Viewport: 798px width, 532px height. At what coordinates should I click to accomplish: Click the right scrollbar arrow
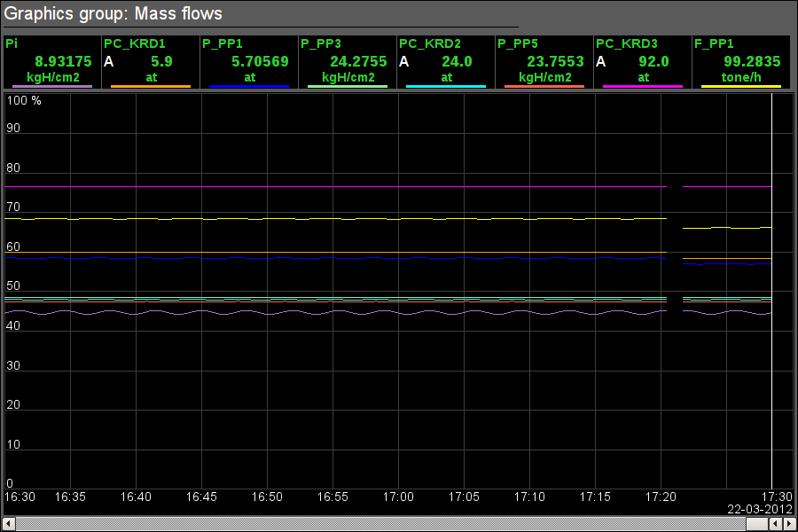786,524
